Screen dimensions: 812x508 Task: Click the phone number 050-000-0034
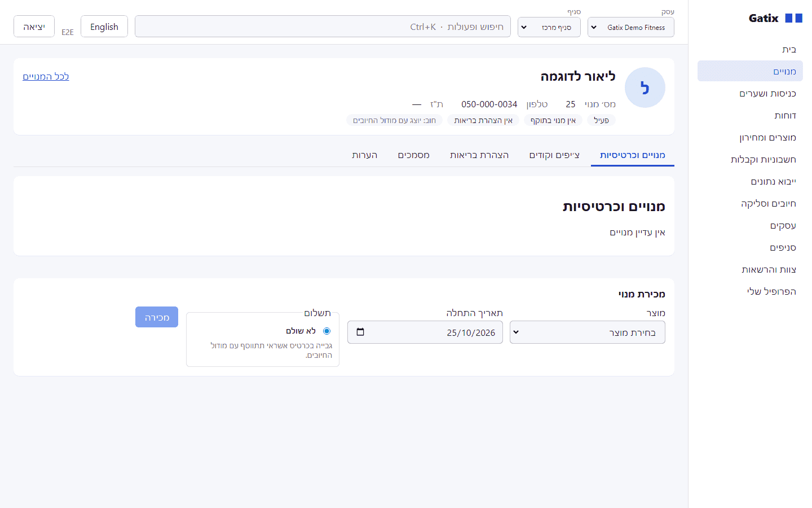[x=489, y=104]
